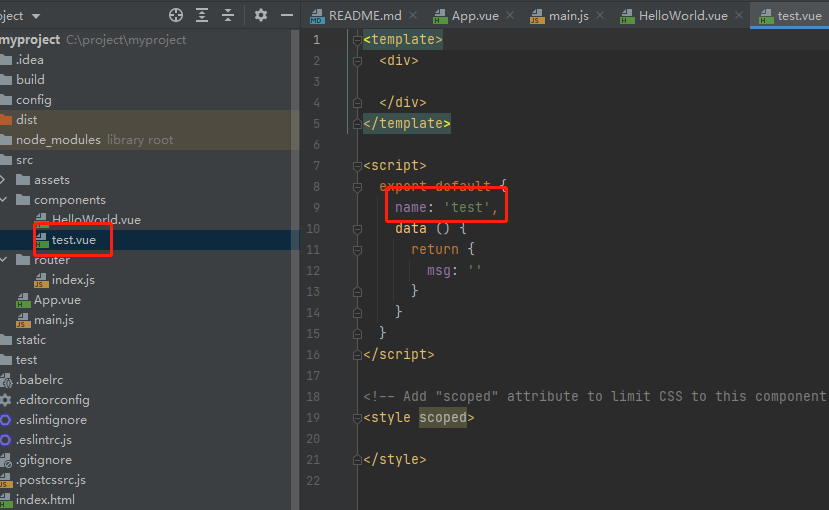The image size is (829, 510).
Task: Select the .idea folder
Action: tap(30, 60)
